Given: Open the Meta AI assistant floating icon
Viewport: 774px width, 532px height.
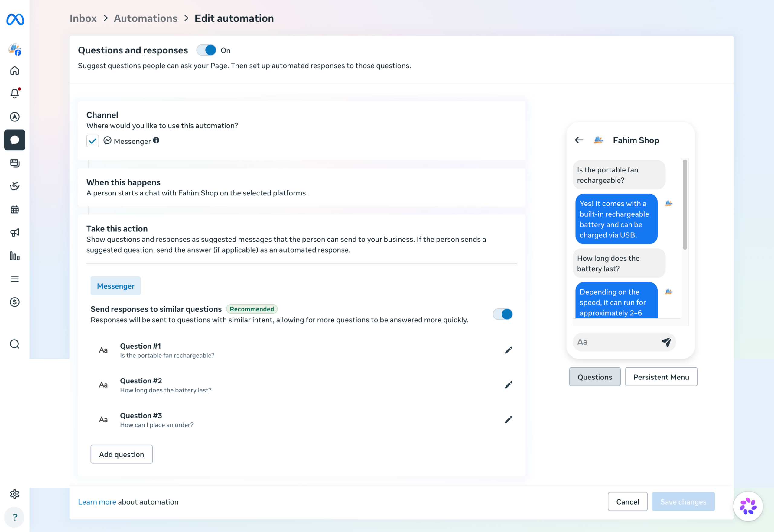Looking at the screenshot, I should tap(748, 506).
